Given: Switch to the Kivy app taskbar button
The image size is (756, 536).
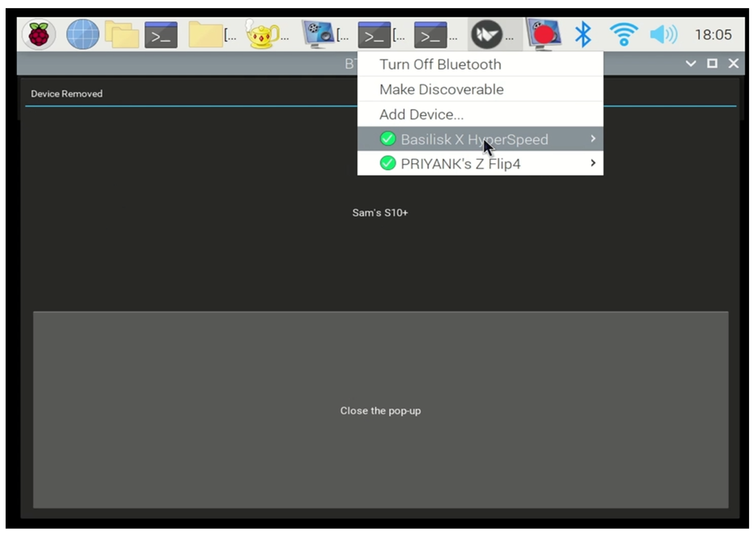Looking at the screenshot, I should tap(487, 34).
